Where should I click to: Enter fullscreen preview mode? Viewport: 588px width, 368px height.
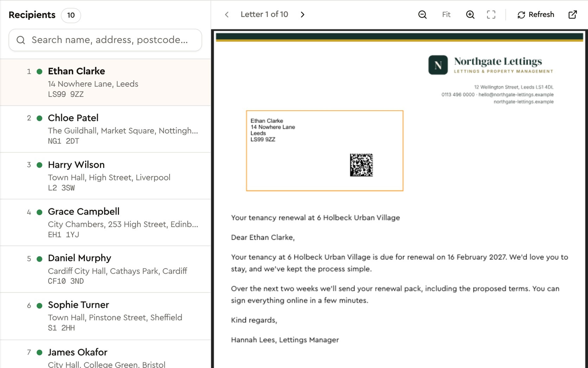click(491, 15)
